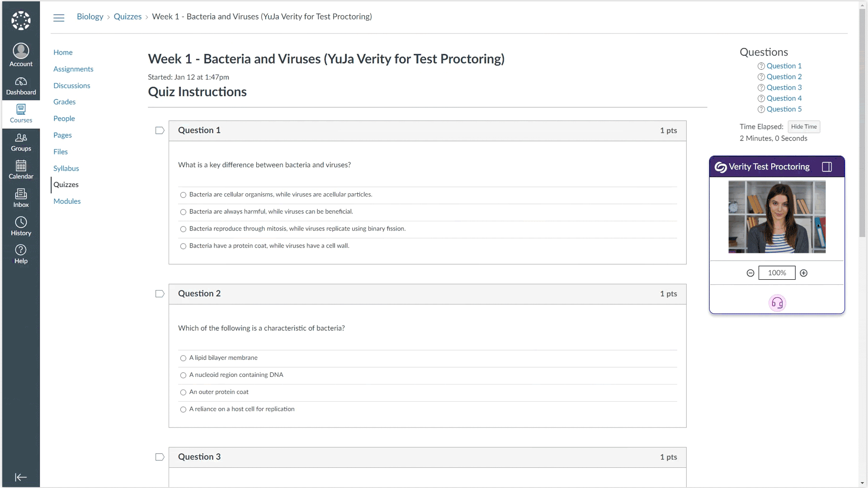The height and width of the screenshot is (488, 868).
Task: Select 'Bacteria are cellular organisms' answer
Action: pos(183,195)
